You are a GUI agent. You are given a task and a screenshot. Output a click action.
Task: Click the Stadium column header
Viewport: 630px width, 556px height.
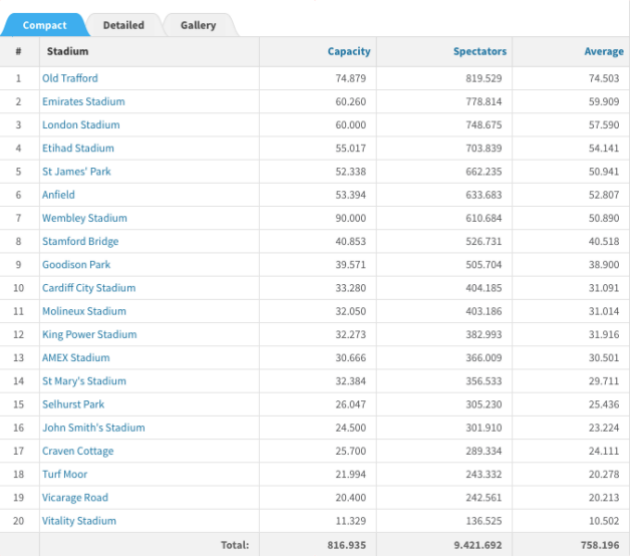[68, 51]
